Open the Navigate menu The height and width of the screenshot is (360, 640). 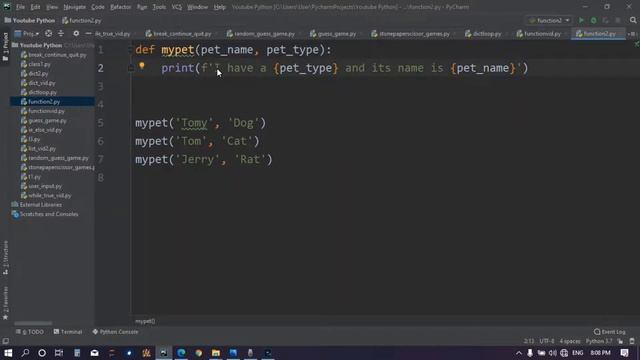pyautogui.click(x=74, y=7)
